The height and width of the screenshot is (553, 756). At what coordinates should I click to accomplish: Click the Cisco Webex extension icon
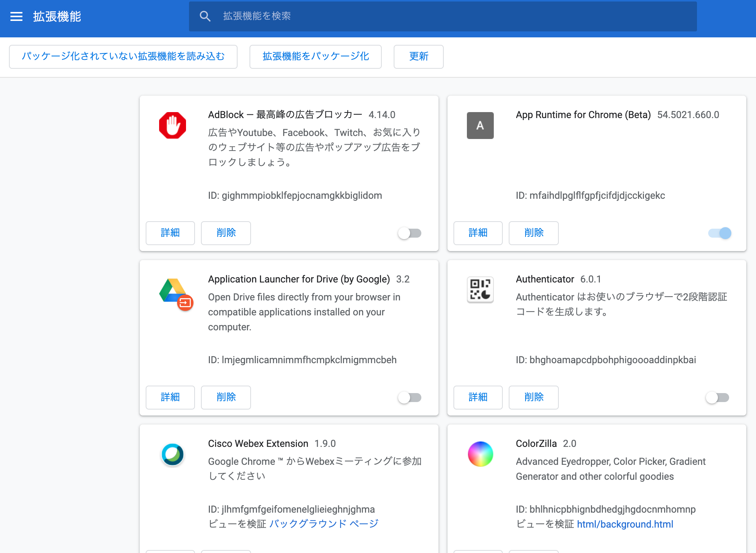pos(172,454)
